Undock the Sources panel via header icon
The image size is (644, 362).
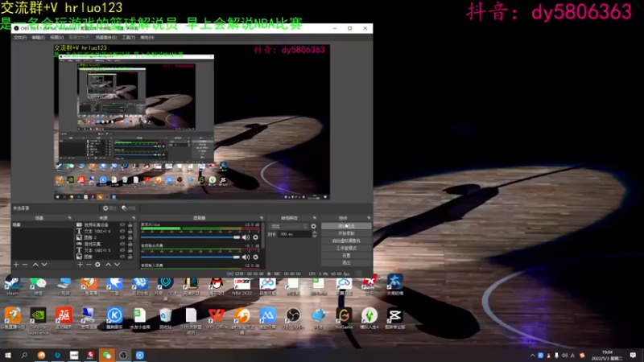[134, 218]
